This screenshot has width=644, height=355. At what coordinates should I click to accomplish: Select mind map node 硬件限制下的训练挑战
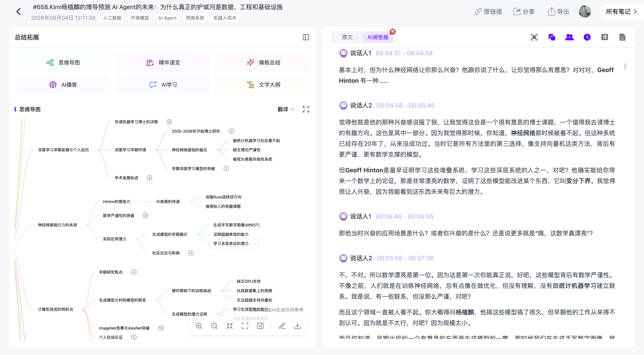click(x=191, y=291)
